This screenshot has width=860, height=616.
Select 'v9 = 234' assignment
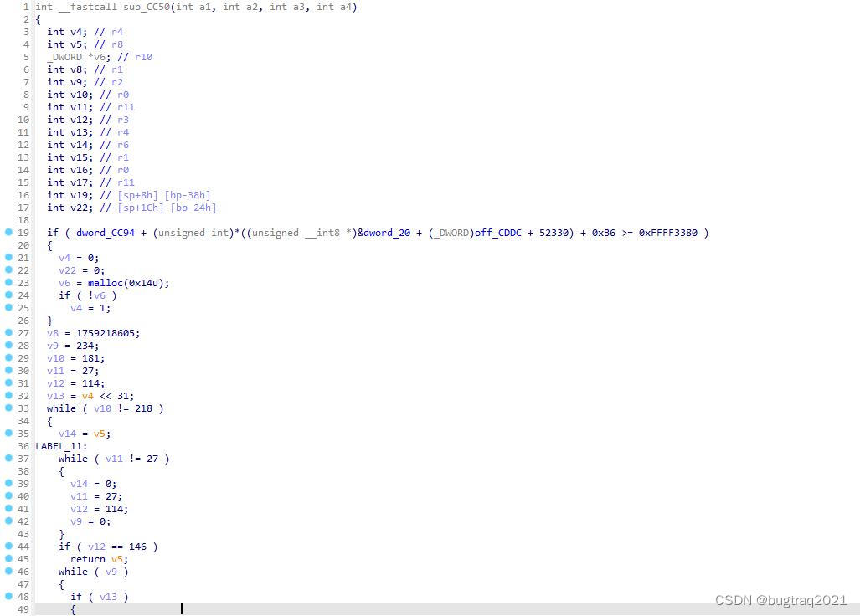[73, 346]
